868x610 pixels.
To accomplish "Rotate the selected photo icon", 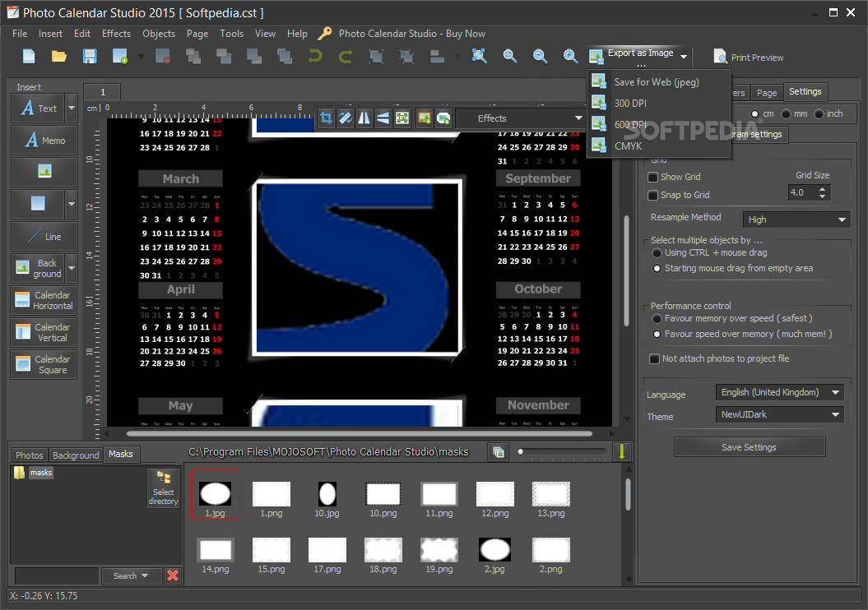I will click(346, 118).
